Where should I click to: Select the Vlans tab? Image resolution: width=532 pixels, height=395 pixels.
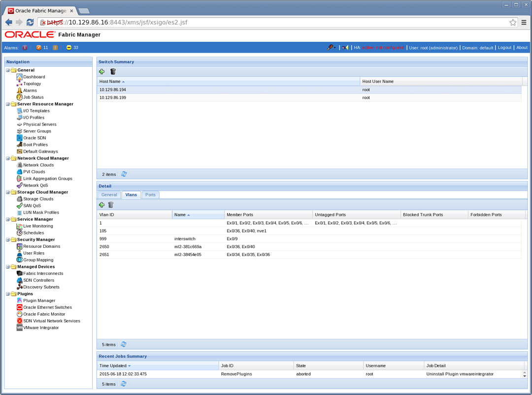point(131,195)
